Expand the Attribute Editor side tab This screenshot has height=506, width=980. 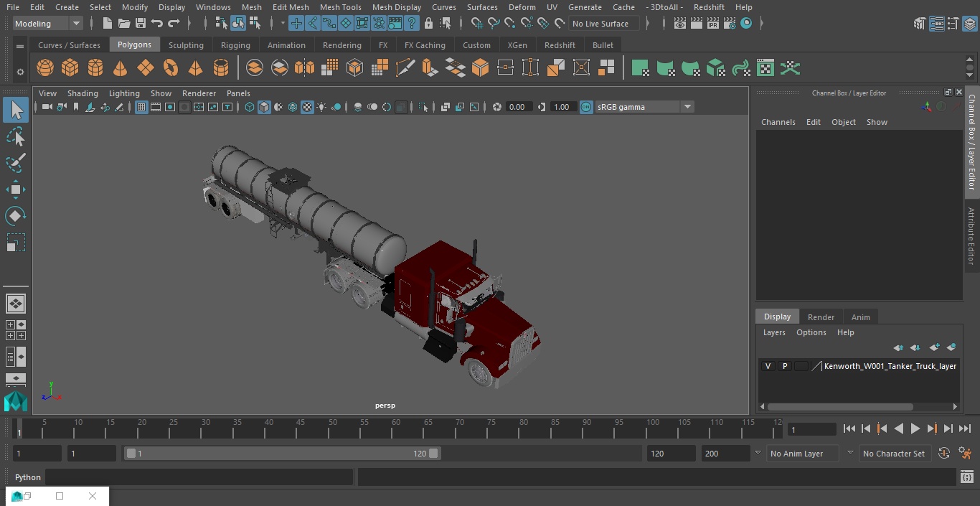(x=971, y=236)
